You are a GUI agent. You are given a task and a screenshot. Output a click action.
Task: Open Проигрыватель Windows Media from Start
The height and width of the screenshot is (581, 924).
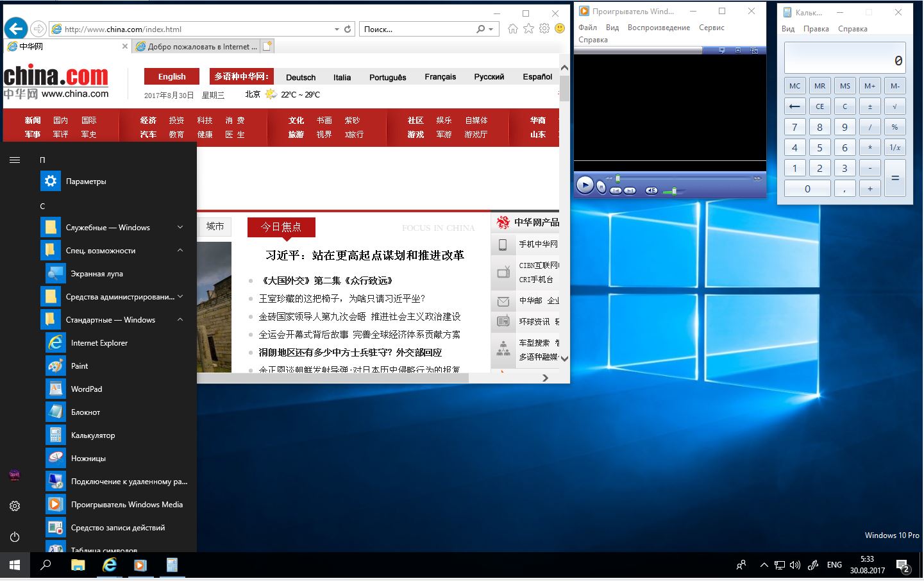click(126, 505)
